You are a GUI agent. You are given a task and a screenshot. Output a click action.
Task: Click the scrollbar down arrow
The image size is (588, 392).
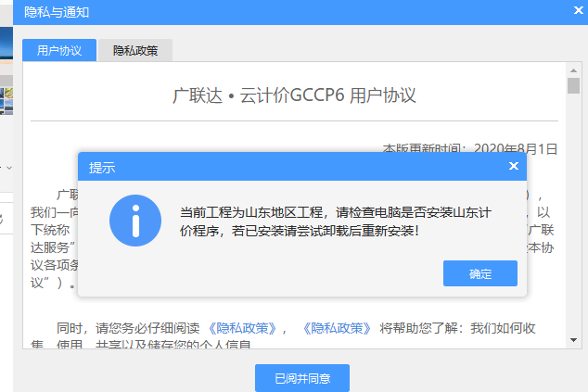click(573, 340)
